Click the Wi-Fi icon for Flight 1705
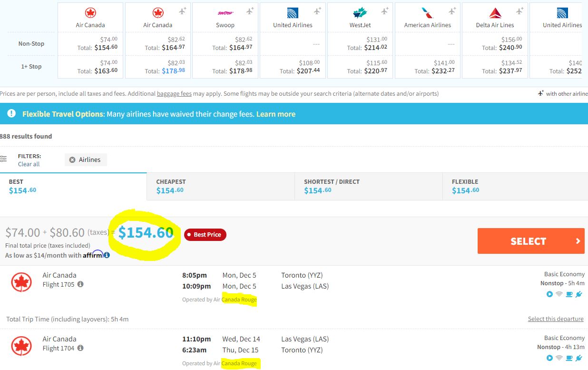Screen dimensions: 588x370 pyautogui.click(x=559, y=294)
